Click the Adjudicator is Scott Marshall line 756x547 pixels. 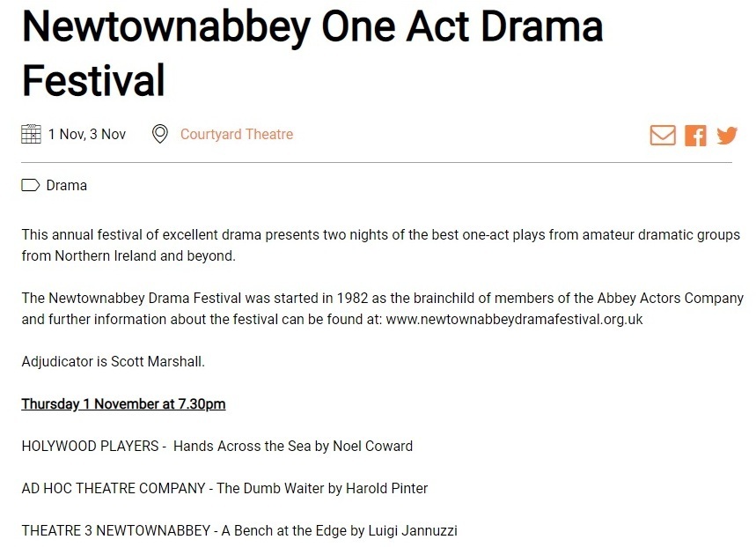(x=114, y=362)
